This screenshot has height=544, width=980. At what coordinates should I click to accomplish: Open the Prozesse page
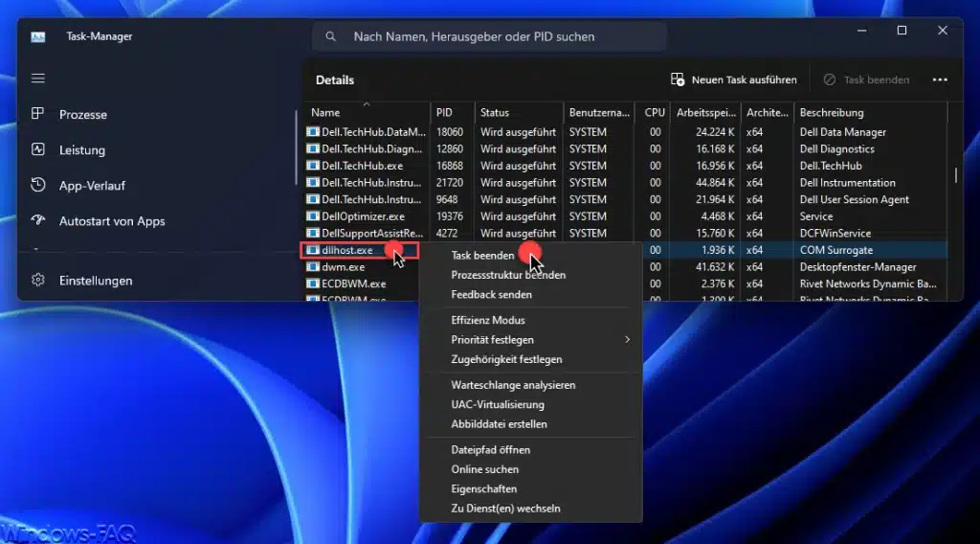pyautogui.click(x=83, y=114)
